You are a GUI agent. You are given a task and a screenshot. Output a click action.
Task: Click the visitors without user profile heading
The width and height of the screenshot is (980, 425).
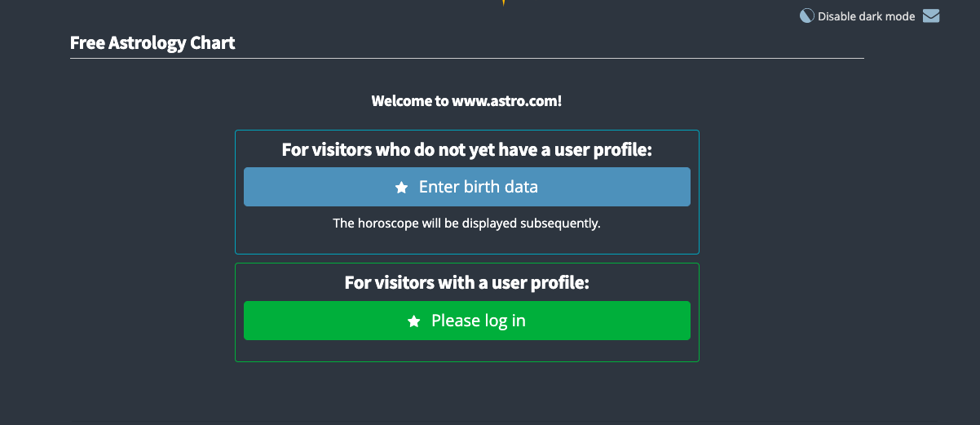tap(467, 149)
